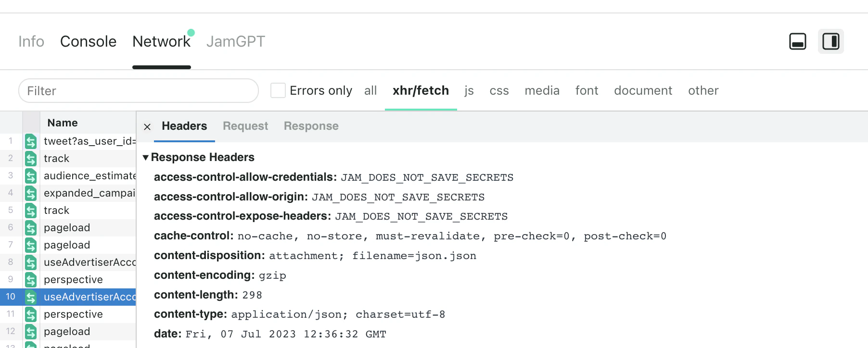Click the request icon on selected row 10
Viewport: 868px width, 348px height.
(x=31, y=297)
